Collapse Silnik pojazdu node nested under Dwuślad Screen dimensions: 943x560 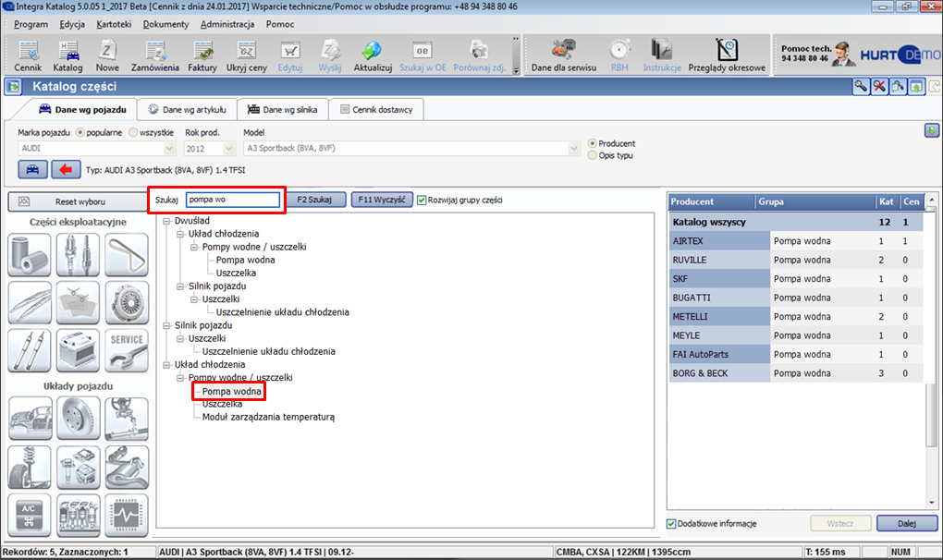180,286
